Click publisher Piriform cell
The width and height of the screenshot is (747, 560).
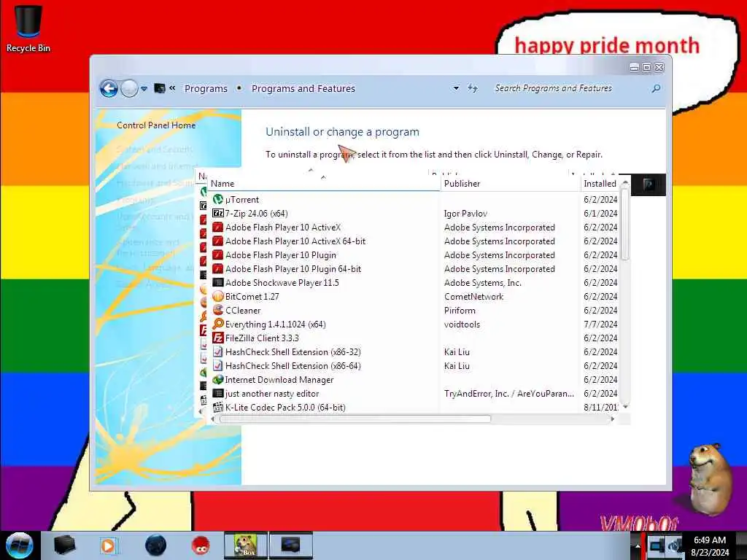click(460, 311)
